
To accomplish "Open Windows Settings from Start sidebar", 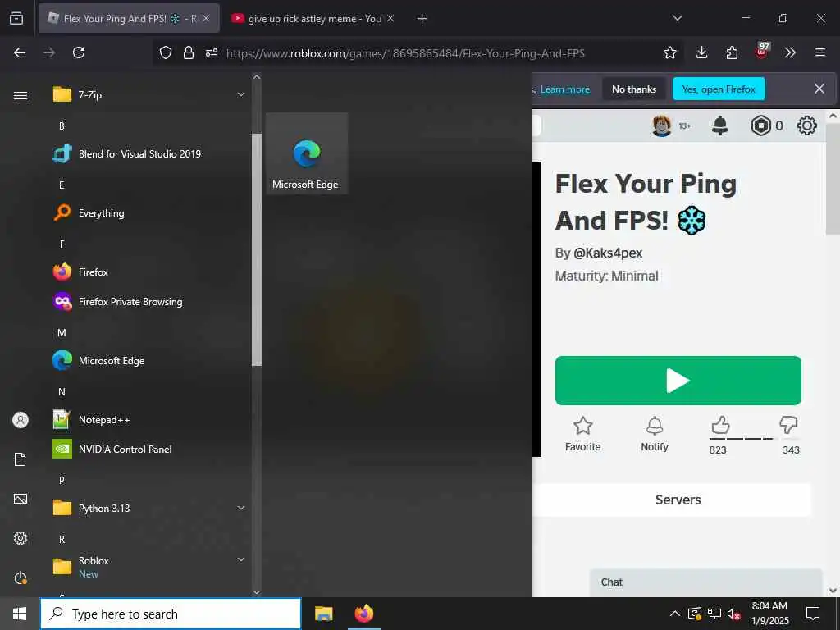I will (x=21, y=538).
